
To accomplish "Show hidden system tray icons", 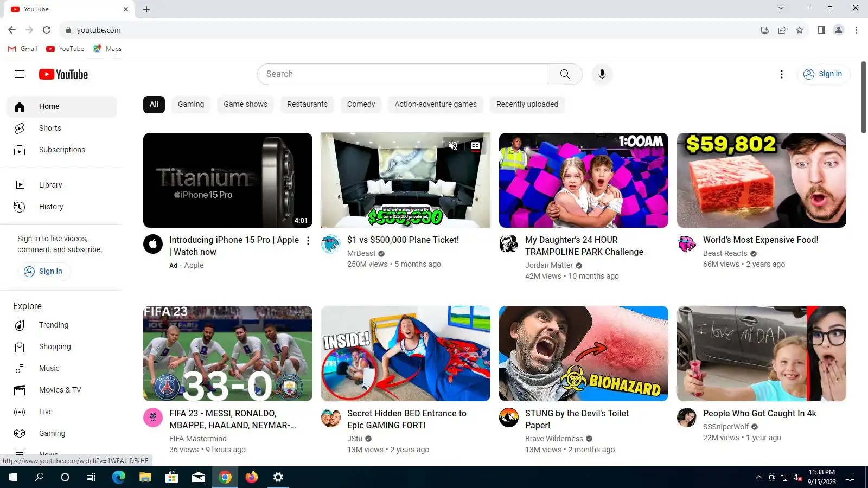I will 758,477.
